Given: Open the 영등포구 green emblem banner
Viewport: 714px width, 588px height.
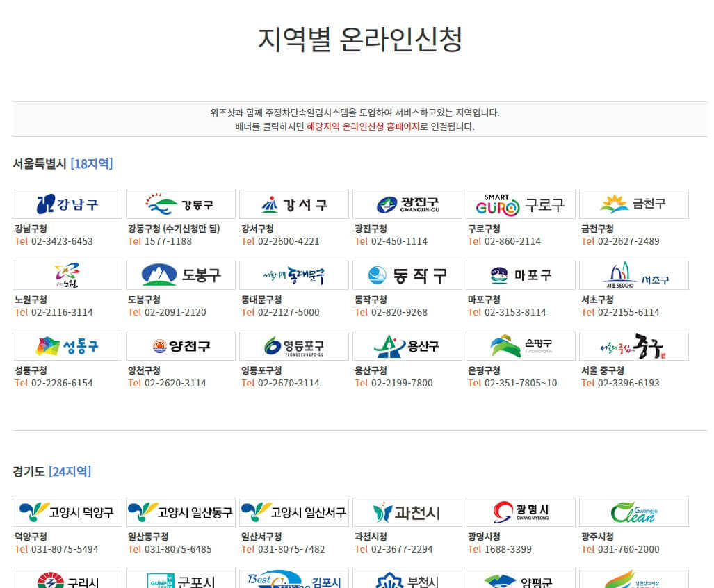Looking at the screenshot, I should point(293,345).
